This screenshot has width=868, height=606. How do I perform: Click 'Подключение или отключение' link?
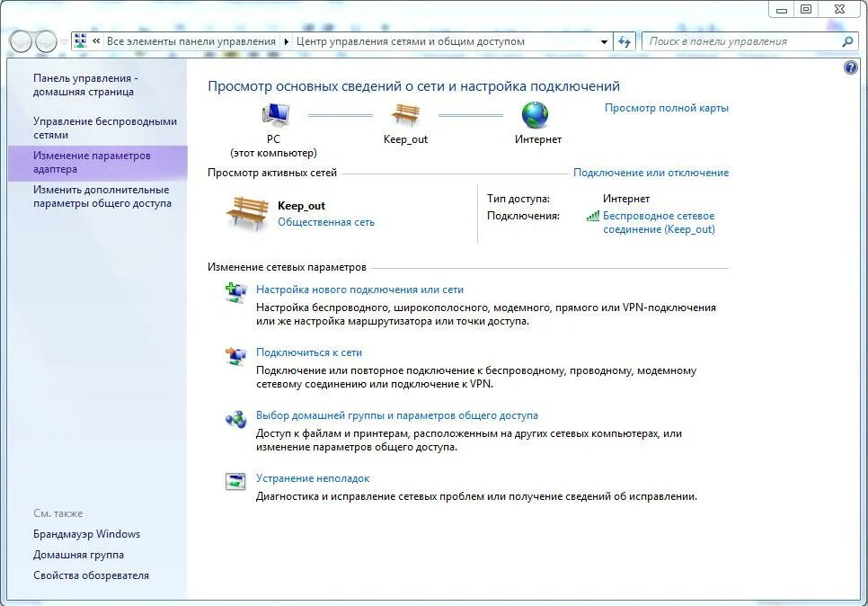[x=651, y=173]
